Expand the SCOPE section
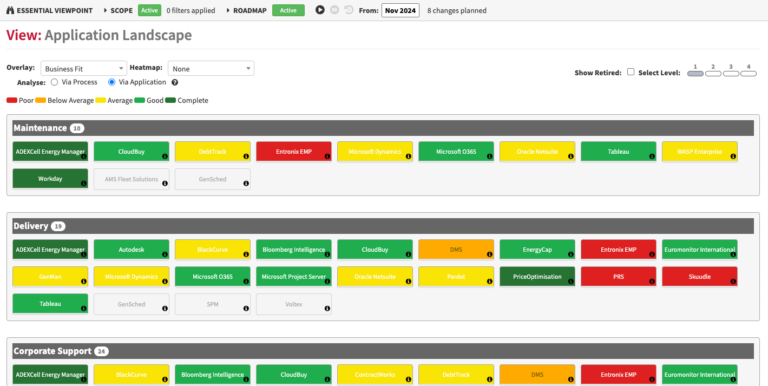Screen dimensions: 768x386 tap(118, 10)
